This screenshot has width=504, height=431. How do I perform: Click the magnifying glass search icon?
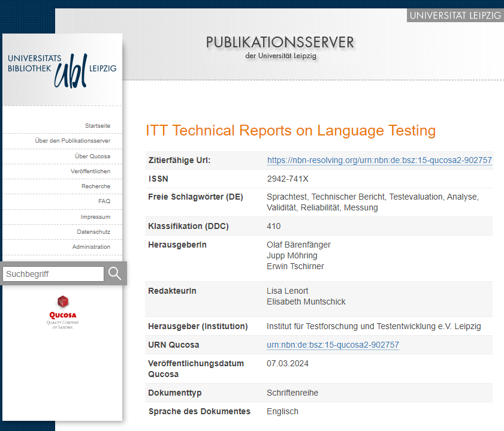(114, 274)
